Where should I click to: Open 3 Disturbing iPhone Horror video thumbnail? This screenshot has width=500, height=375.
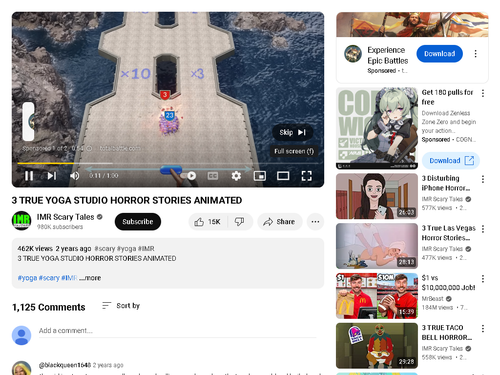click(x=377, y=196)
